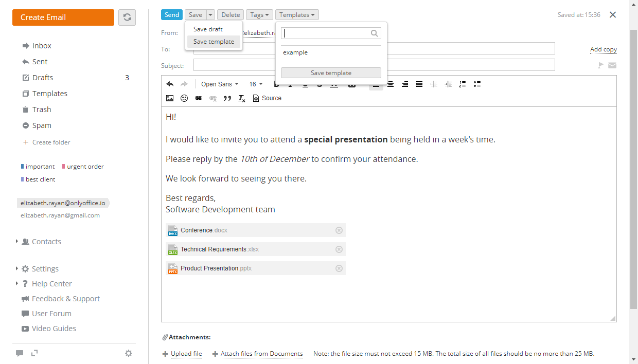Open the Open Sans font dropdown
The height and width of the screenshot is (364, 638).
(220, 84)
